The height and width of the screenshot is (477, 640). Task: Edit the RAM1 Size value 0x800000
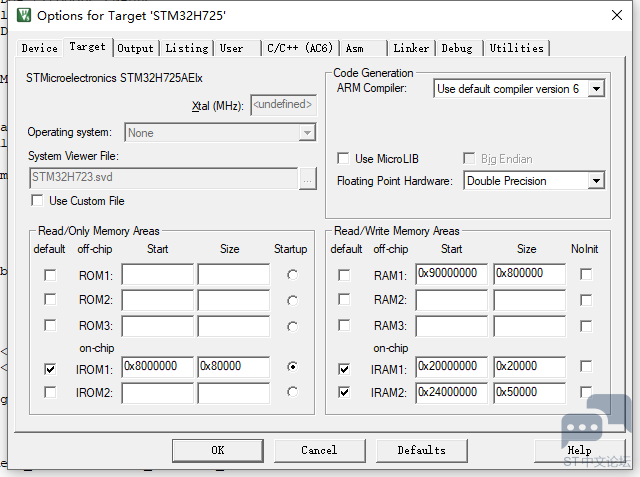click(529, 274)
